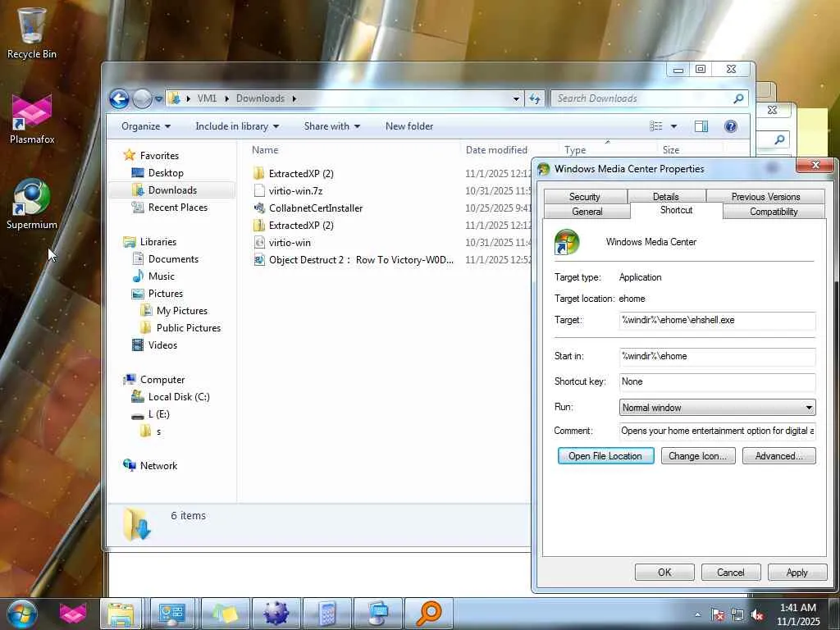Select the Object Destruct 2 file
Screen dimensions: 840x630
[361, 260]
